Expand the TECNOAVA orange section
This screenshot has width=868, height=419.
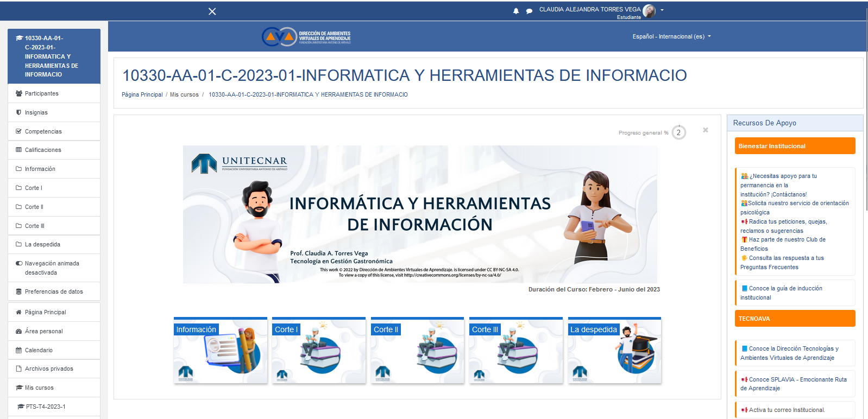pyautogui.click(x=795, y=319)
